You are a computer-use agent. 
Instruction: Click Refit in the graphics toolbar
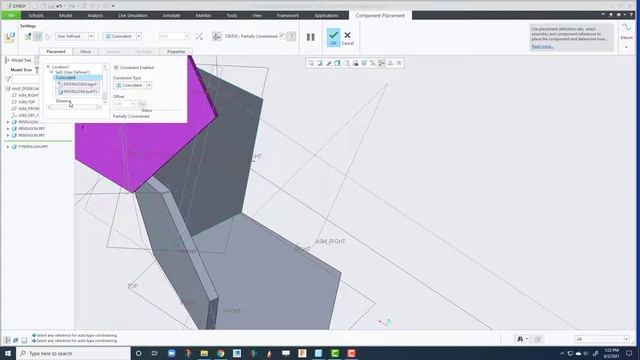tap(311, 63)
